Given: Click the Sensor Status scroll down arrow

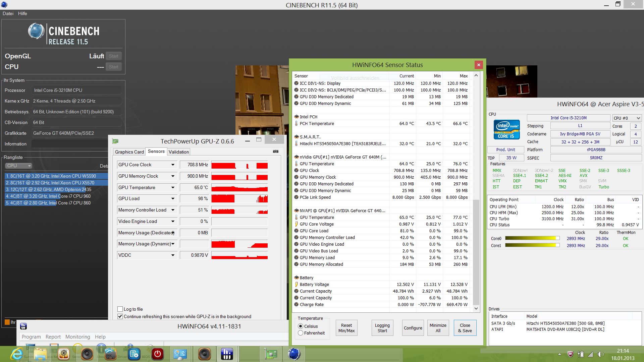Looking at the screenshot, I should tap(476, 308).
